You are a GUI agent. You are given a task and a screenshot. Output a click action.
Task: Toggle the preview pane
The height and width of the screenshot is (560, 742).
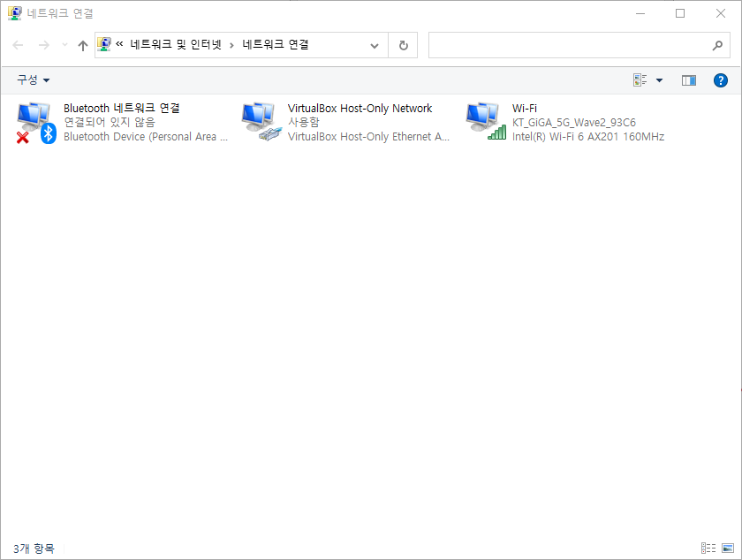(x=688, y=80)
